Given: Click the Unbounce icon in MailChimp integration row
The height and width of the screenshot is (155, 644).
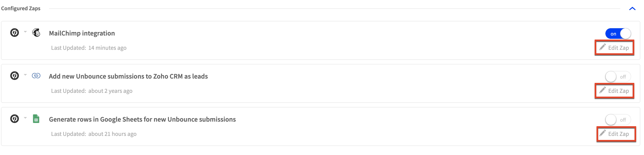Looking at the screenshot, I should 15,33.
